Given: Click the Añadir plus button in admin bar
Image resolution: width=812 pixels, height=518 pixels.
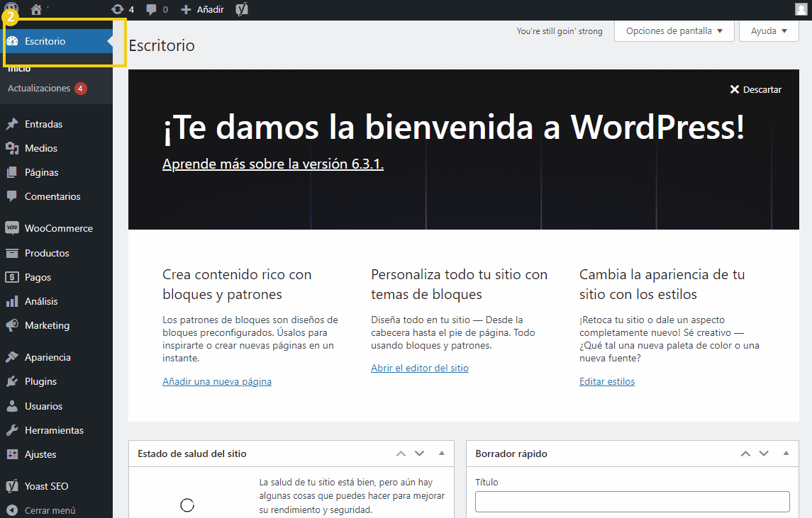Looking at the screenshot, I should click(x=203, y=9).
